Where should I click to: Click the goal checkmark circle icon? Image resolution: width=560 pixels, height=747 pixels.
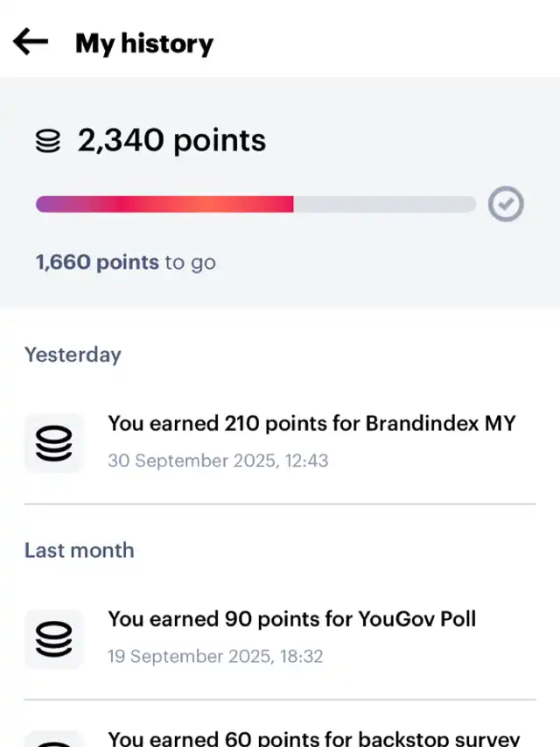505,204
